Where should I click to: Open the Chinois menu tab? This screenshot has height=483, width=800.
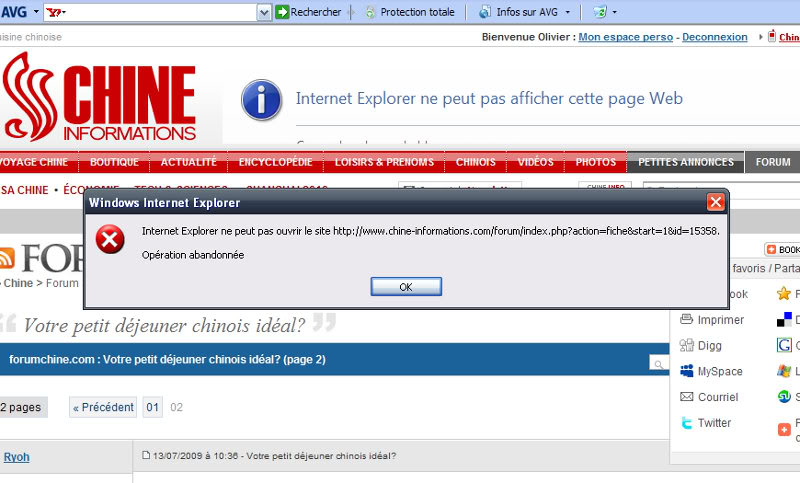476,162
